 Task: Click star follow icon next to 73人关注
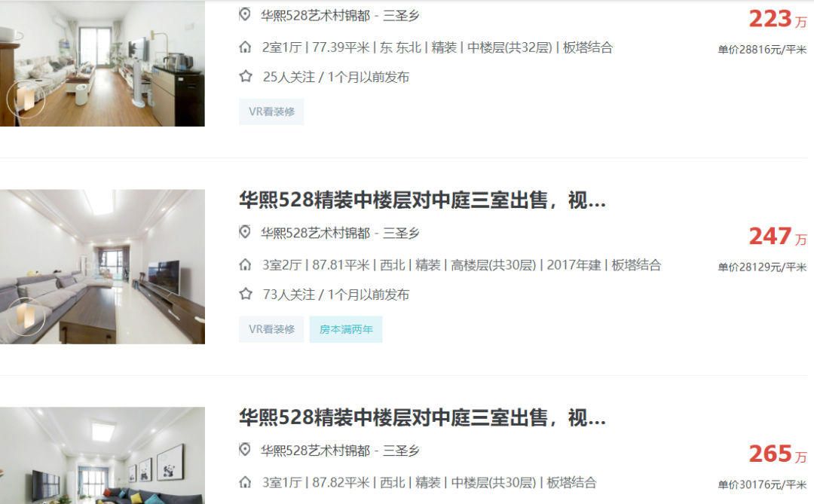click(x=246, y=295)
